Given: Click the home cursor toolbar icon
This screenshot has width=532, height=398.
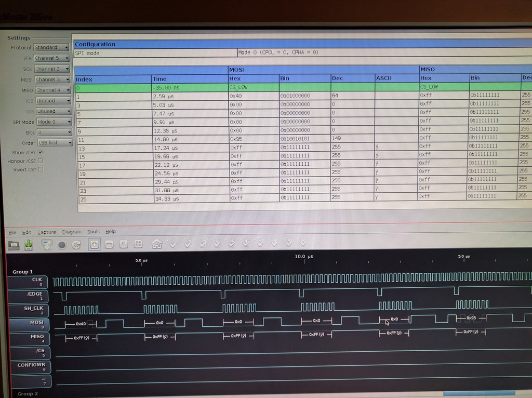Looking at the screenshot, I should point(156,243).
